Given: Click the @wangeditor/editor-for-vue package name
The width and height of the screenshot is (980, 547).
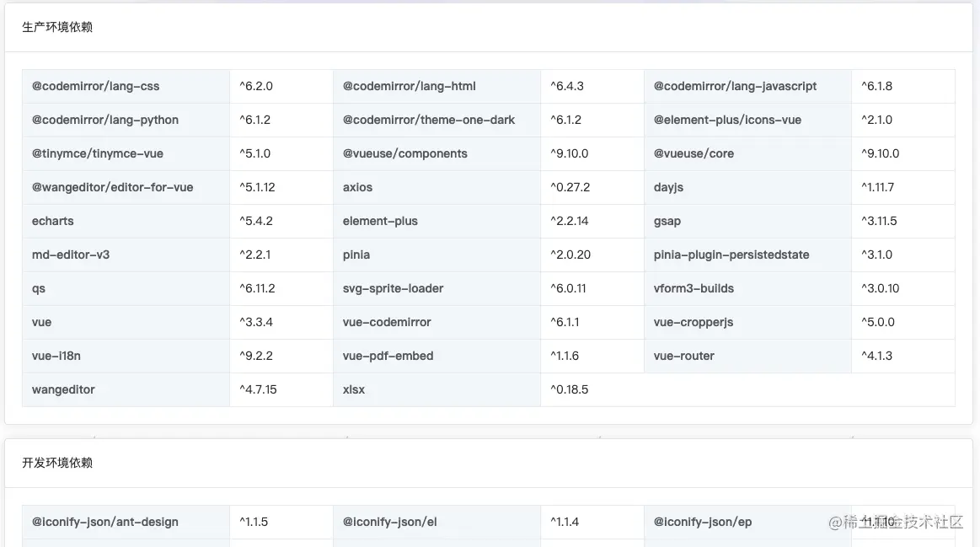Looking at the screenshot, I should tap(113, 187).
